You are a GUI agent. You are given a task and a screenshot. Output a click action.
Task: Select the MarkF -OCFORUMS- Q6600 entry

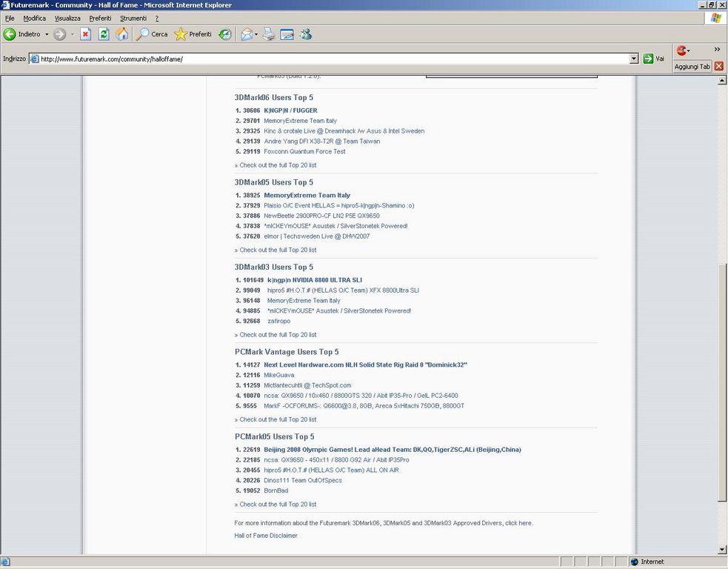pyautogui.click(x=364, y=405)
